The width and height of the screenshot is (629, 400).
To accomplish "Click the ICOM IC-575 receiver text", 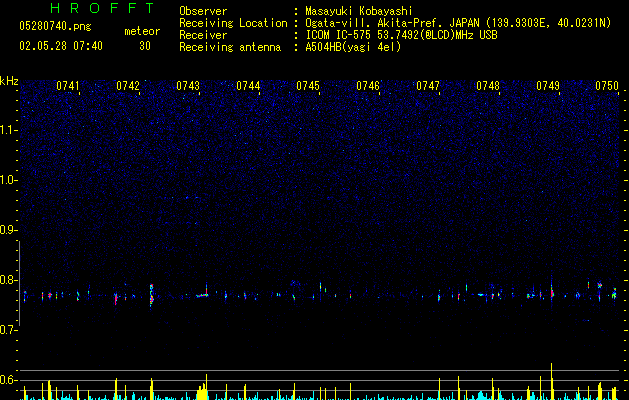I will click(x=401, y=35).
